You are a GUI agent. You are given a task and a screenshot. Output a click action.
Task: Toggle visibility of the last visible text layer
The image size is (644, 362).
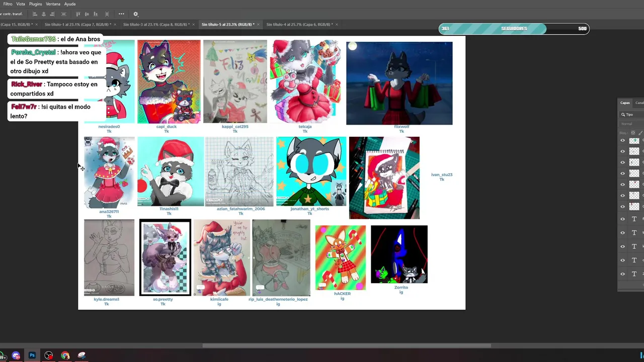coord(622,274)
